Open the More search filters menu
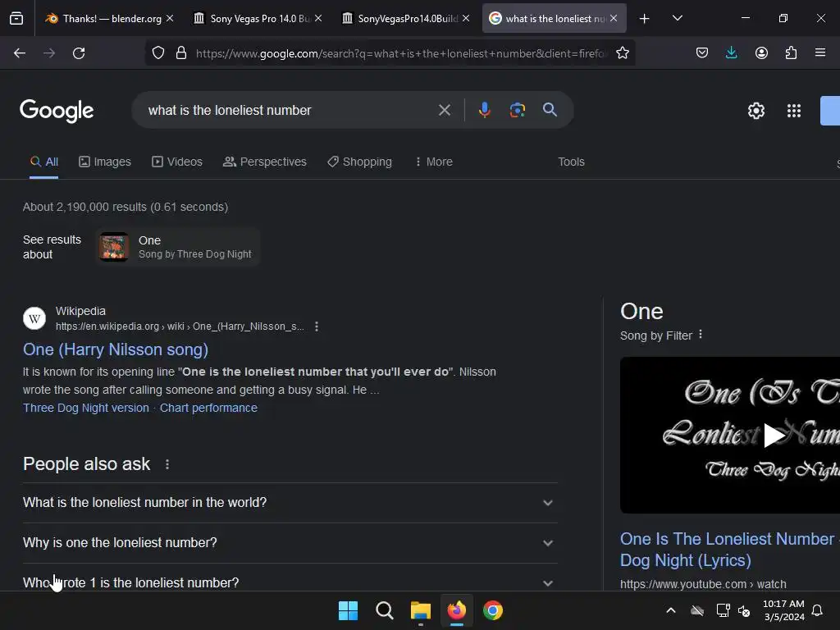 click(434, 162)
